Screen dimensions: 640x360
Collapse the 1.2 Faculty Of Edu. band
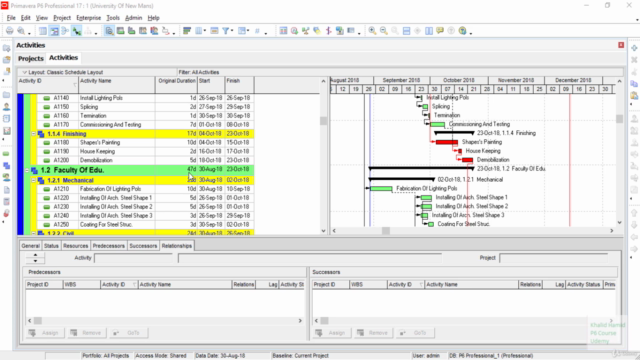pos(27,170)
